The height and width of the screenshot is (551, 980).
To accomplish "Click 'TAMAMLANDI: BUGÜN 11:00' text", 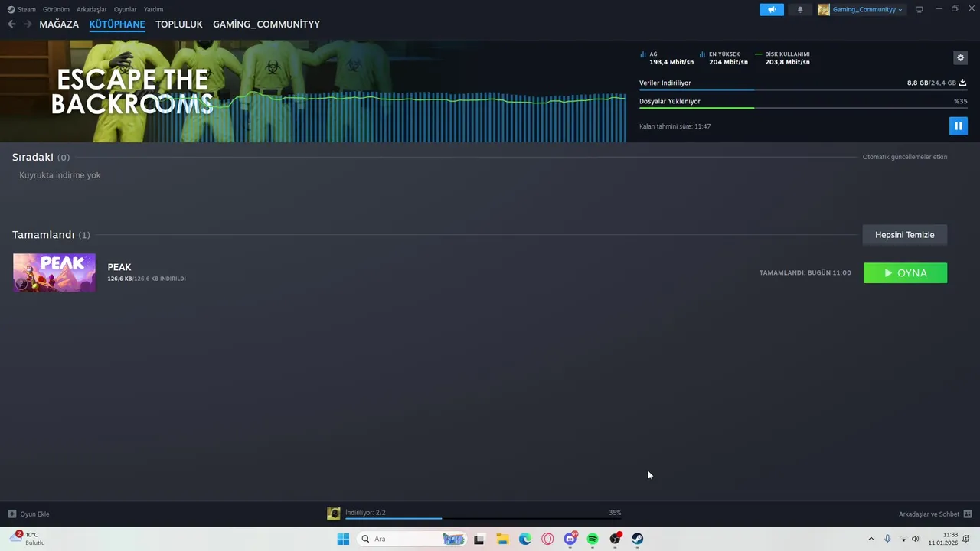I will 805,273.
